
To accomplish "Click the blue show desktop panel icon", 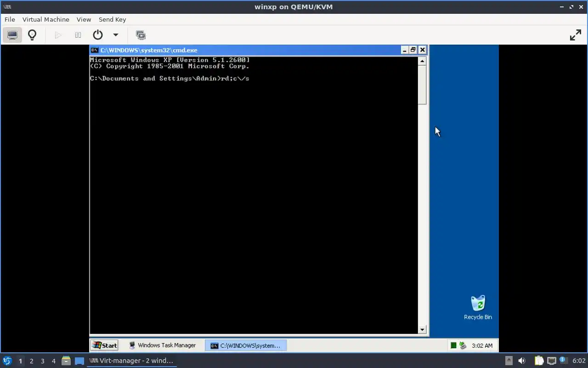I will [79, 361].
